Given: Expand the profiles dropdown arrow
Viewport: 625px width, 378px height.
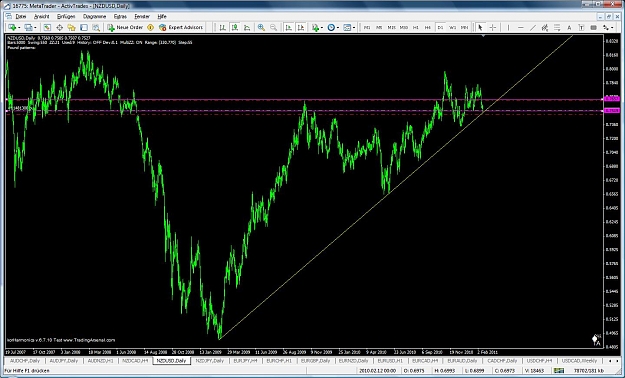Looking at the screenshot, I should 35,28.
